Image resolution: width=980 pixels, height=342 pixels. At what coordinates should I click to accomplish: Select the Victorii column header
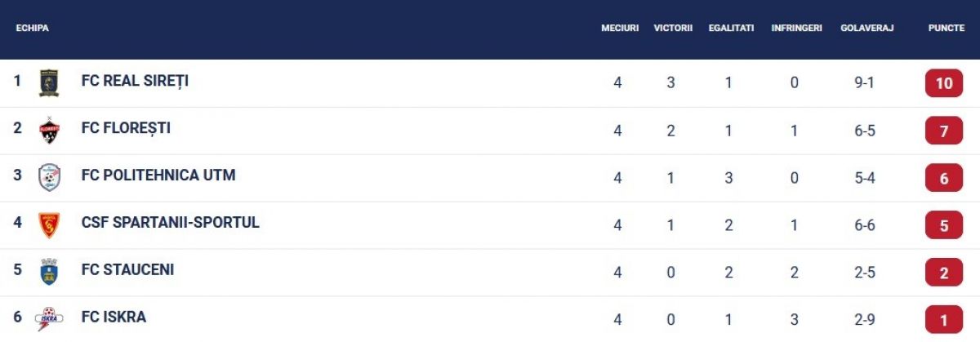pyautogui.click(x=673, y=28)
